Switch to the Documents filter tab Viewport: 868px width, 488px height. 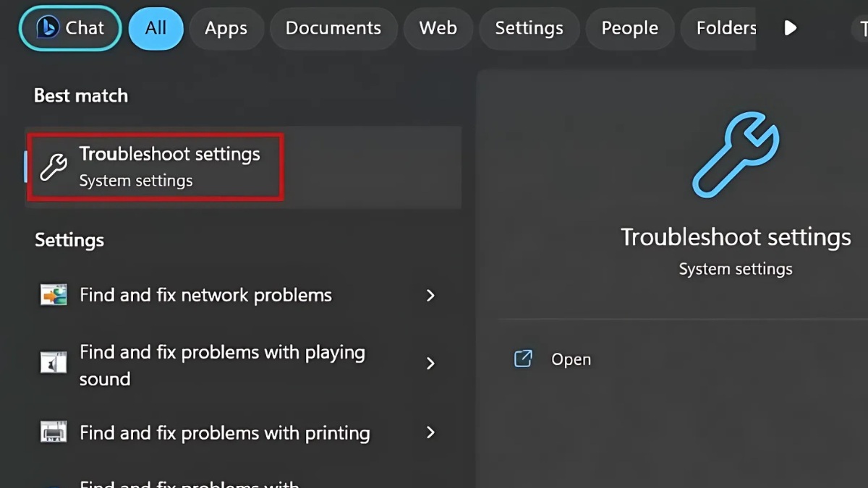(333, 28)
